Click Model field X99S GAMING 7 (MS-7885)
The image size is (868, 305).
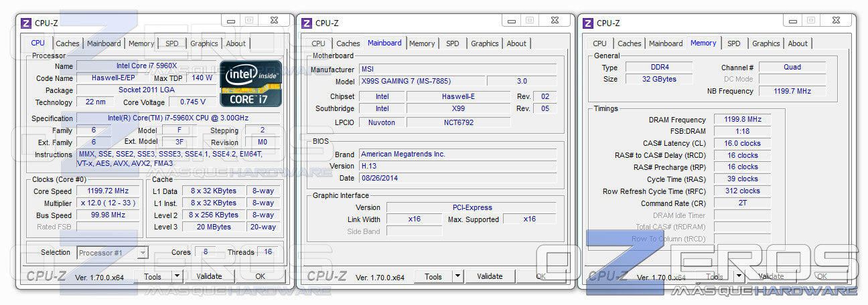[x=421, y=81]
